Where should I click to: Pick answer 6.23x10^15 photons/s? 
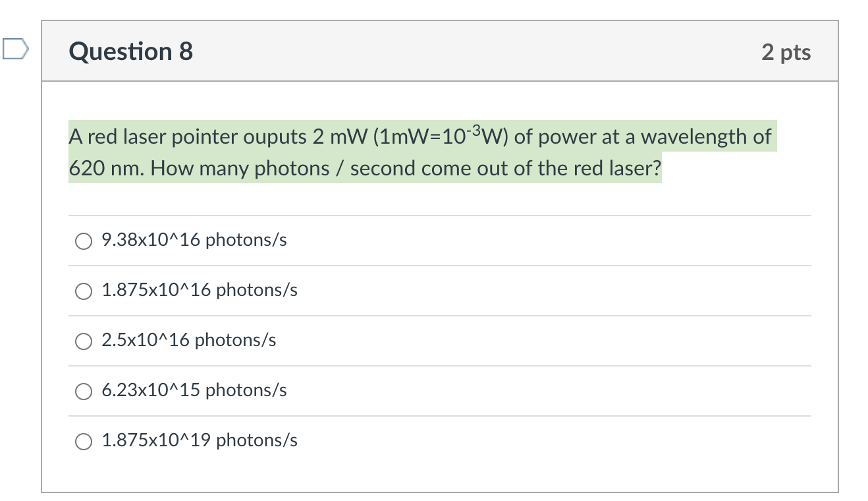point(83,391)
